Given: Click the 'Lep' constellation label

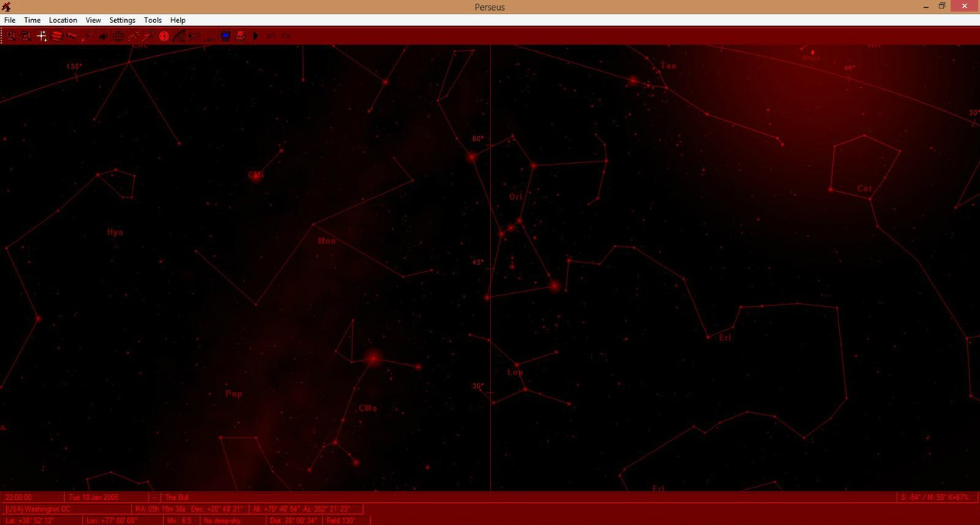Looking at the screenshot, I should click(514, 372).
